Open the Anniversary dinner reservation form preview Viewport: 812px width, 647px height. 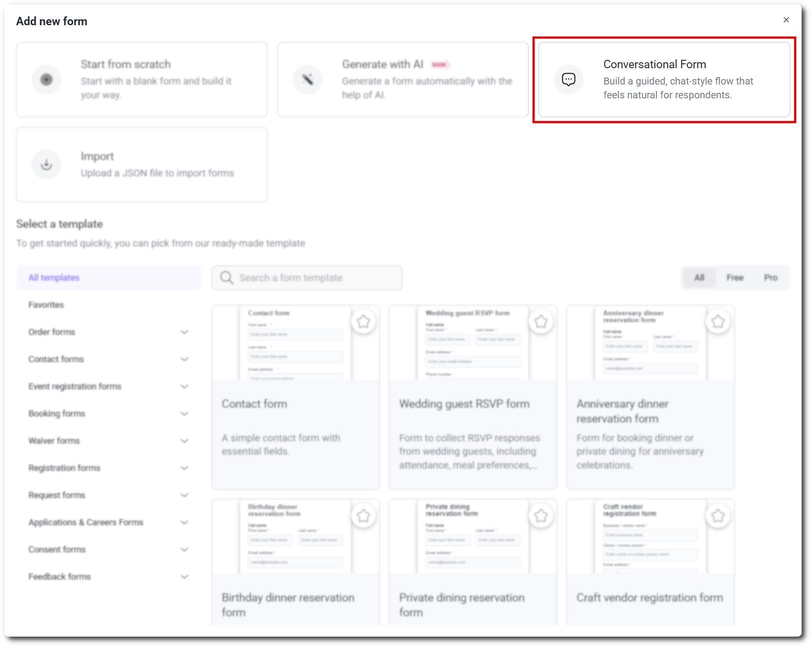pyautogui.click(x=650, y=343)
